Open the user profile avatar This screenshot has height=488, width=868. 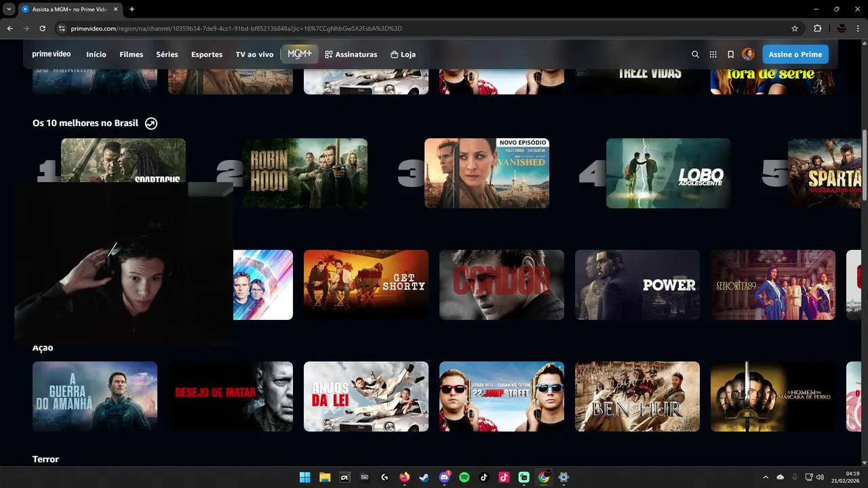pyautogui.click(x=748, y=54)
